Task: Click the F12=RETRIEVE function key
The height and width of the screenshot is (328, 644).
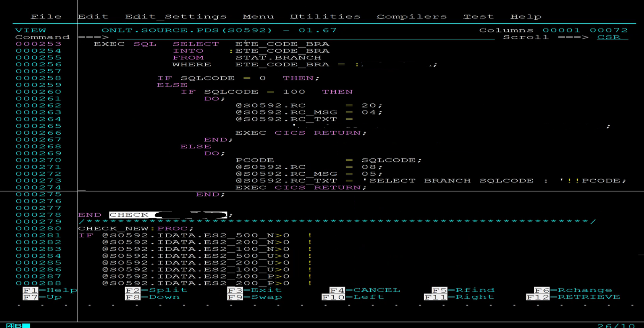Action: (x=573, y=297)
